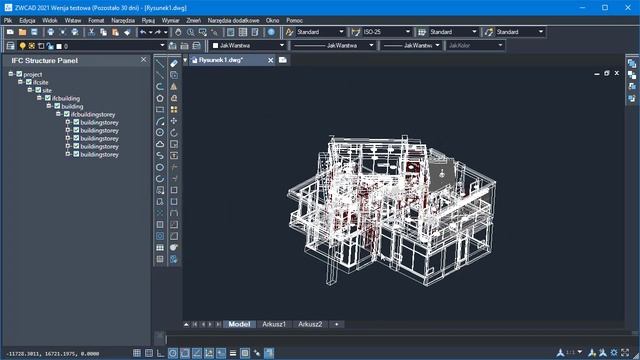This screenshot has height=360, width=640.
Task: Switch to the Arkusz1 layout tab
Action: [x=274, y=324]
